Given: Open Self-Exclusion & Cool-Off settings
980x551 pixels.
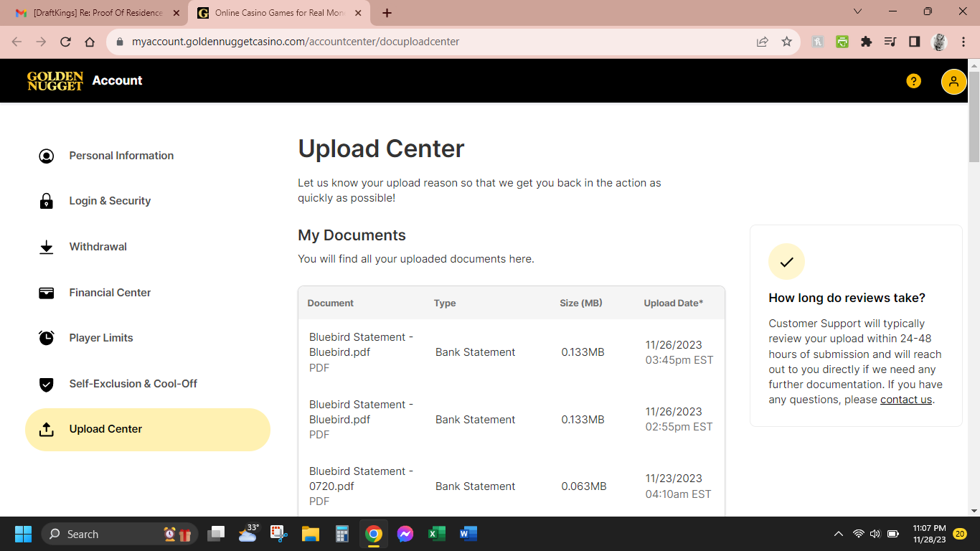Looking at the screenshot, I should coord(133,384).
